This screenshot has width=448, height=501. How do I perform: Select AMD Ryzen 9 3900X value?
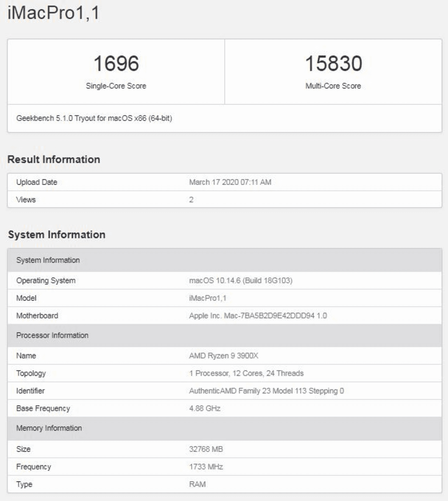point(224,356)
